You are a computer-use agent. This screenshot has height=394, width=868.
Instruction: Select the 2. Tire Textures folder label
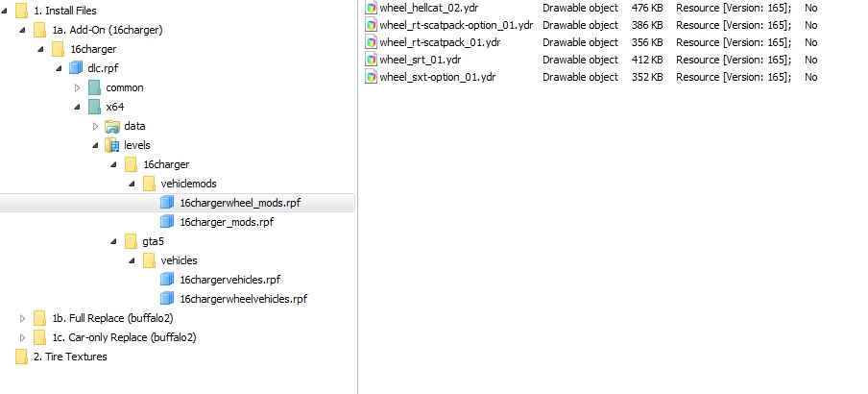pos(70,357)
